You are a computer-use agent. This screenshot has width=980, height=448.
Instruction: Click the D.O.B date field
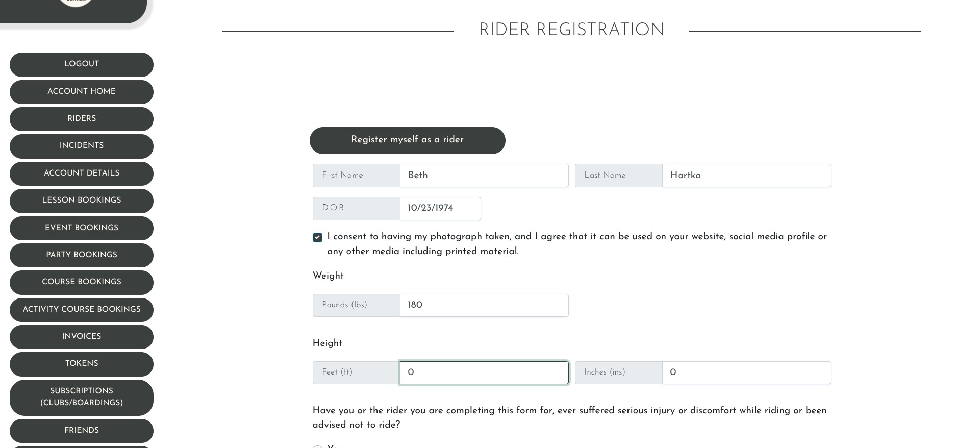coord(440,209)
